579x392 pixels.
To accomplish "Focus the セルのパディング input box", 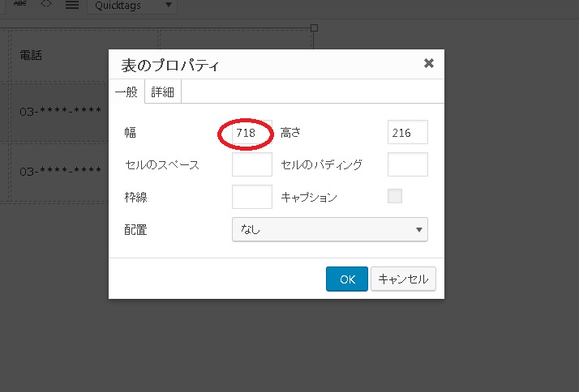I will (407, 164).
